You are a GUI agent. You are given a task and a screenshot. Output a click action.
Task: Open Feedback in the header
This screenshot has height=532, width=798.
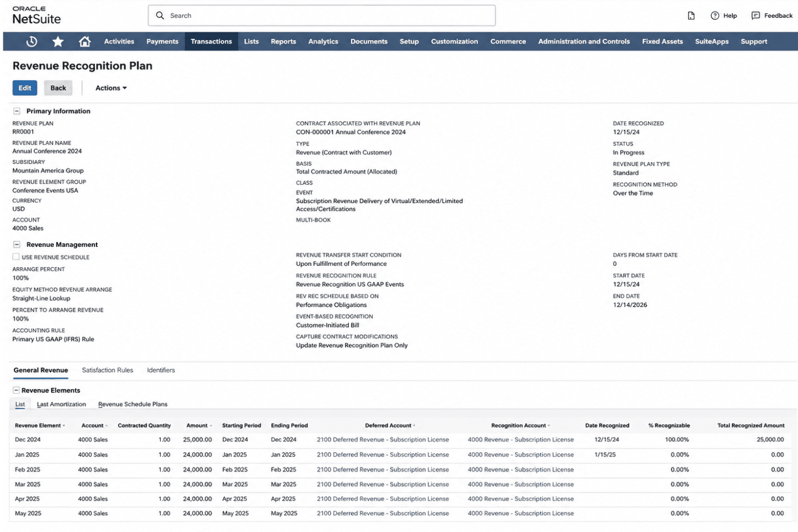click(x=772, y=16)
